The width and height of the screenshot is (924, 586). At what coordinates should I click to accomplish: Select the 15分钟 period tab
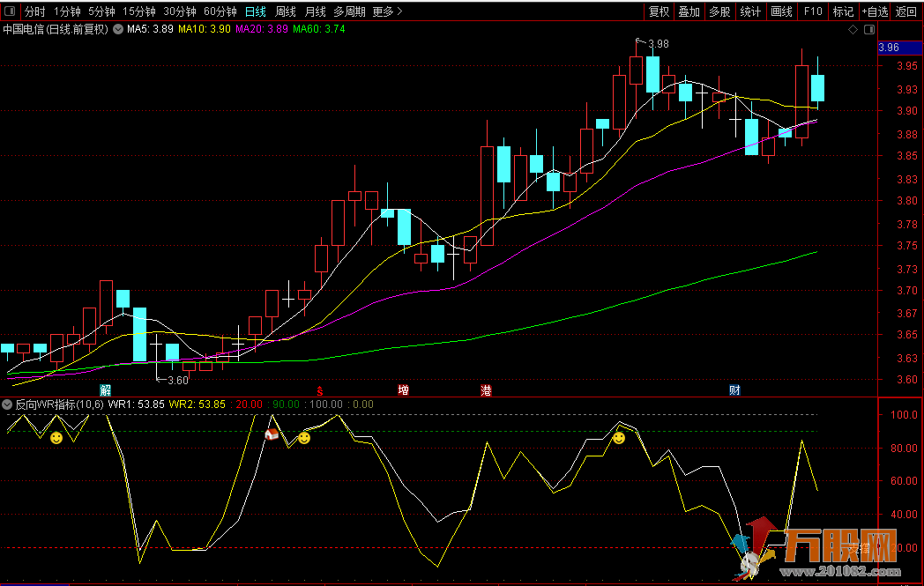[x=139, y=11]
